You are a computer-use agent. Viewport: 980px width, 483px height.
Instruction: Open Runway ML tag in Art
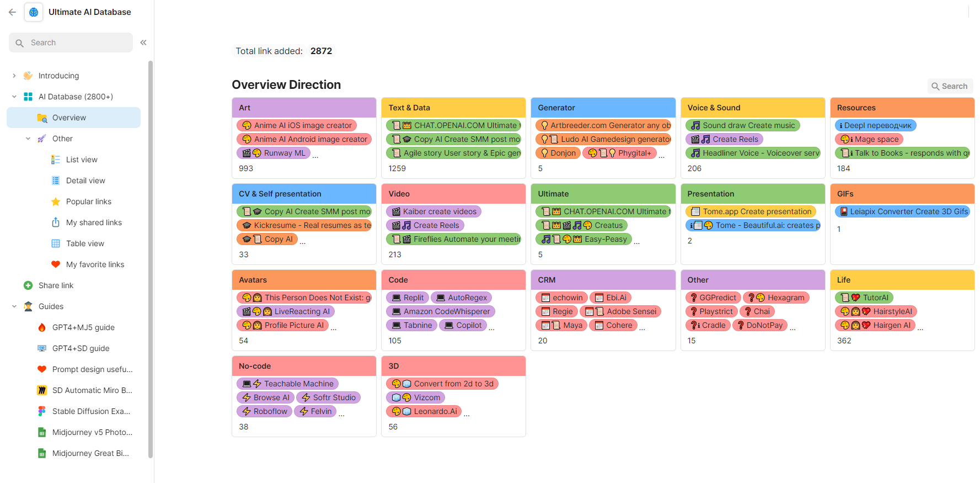coord(273,153)
